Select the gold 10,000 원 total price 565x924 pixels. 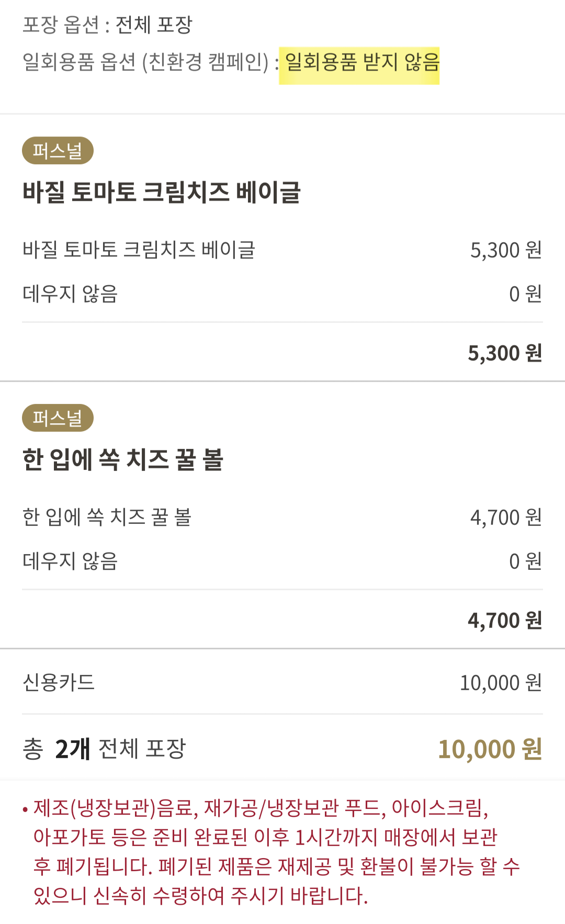point(490,749)
